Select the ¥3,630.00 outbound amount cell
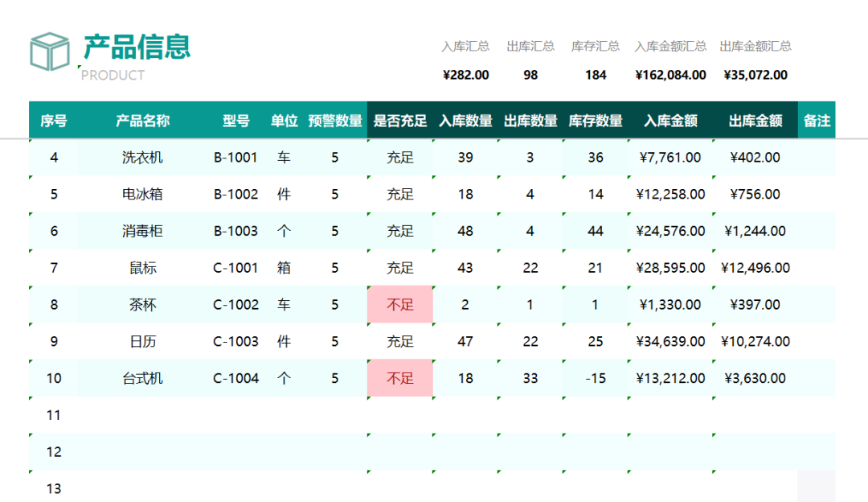 tap(755, 378)
